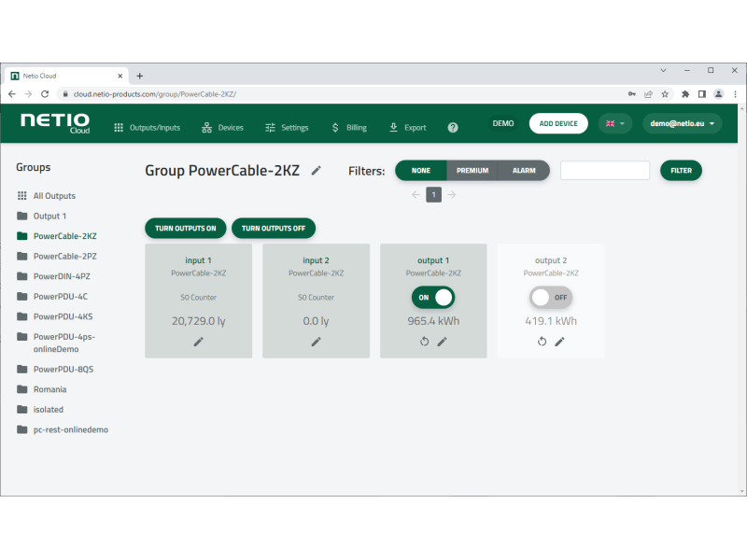Select the PREMIUM filter option

click(472, 171)
